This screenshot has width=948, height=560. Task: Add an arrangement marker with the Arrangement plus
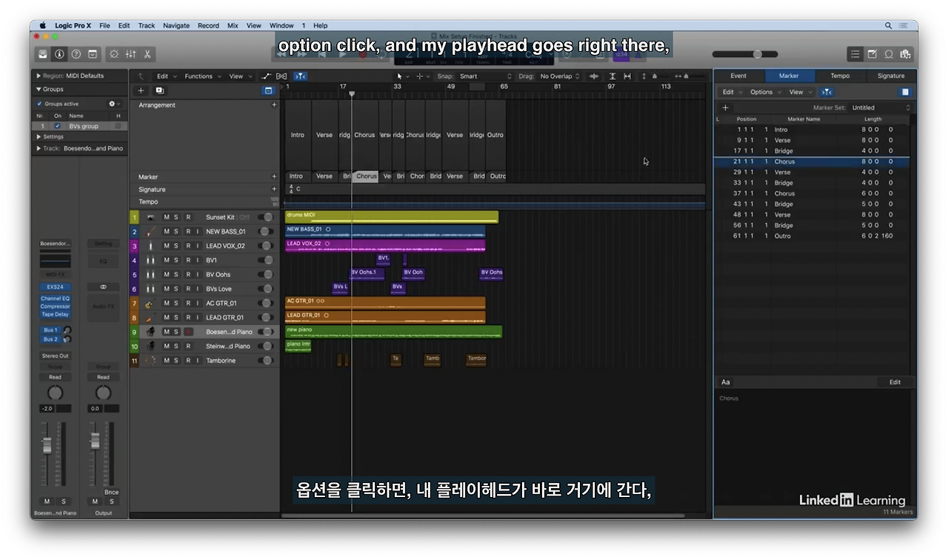[x=274, y=105]
